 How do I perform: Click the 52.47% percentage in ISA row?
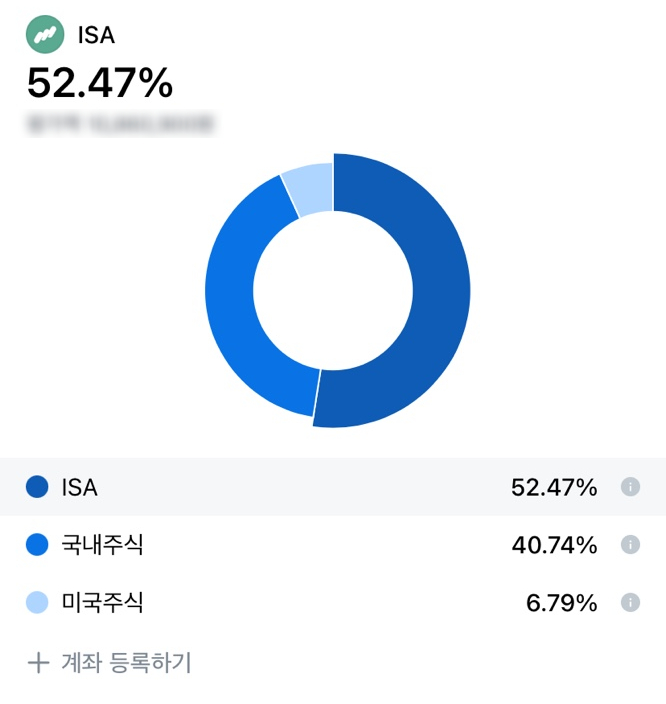(554, 487)
